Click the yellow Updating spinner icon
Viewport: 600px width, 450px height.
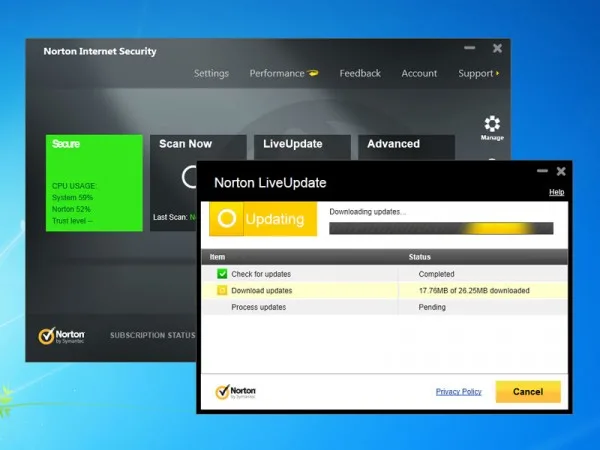click(227, 218)
